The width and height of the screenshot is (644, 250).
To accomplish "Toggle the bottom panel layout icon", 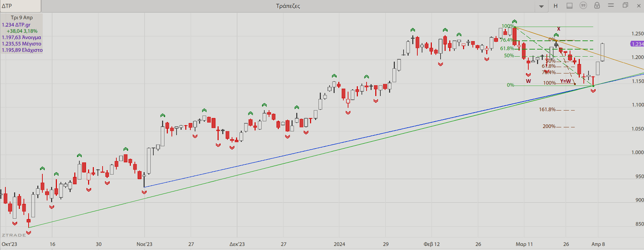I will point(569,6).
